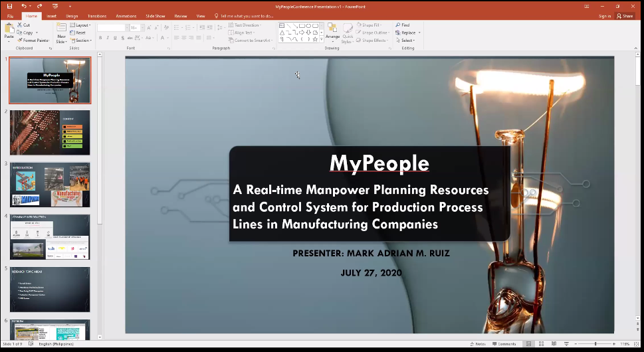The height and width of the screenshot is (352, 644).
Task: Click zoom out minus button
Action: pos(576,344)
